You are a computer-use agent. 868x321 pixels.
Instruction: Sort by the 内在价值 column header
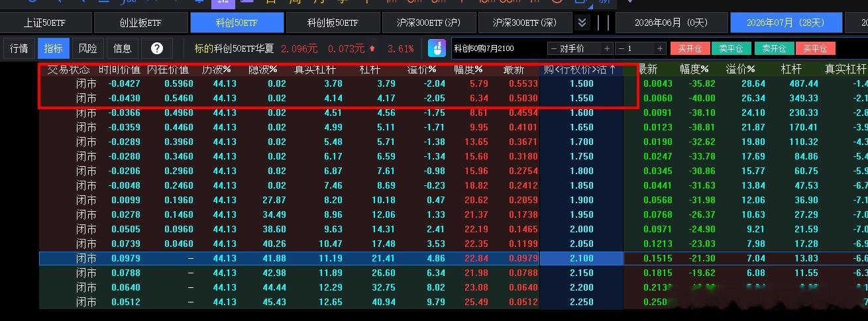tap(168, 69)
